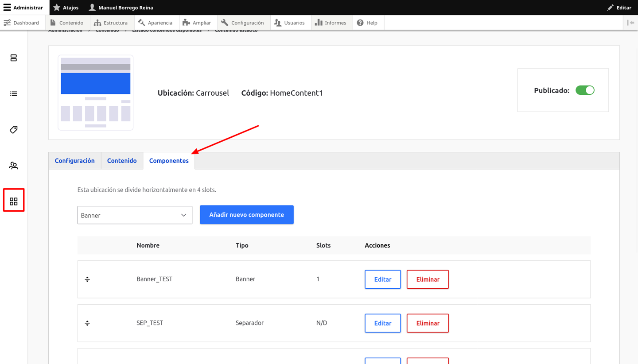Edit the Banner_TEST component
638x364 pixels.
[383, 279]
